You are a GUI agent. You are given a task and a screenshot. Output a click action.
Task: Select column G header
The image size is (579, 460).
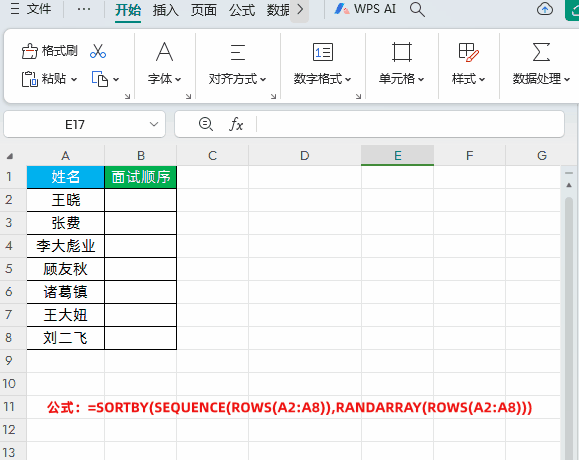(542, 155)
